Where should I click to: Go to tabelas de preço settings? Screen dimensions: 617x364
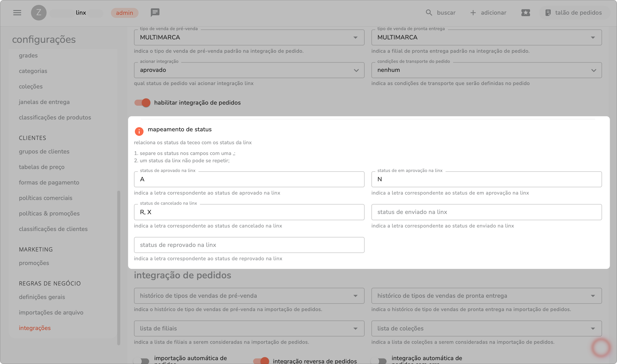[x=42, y=167]
